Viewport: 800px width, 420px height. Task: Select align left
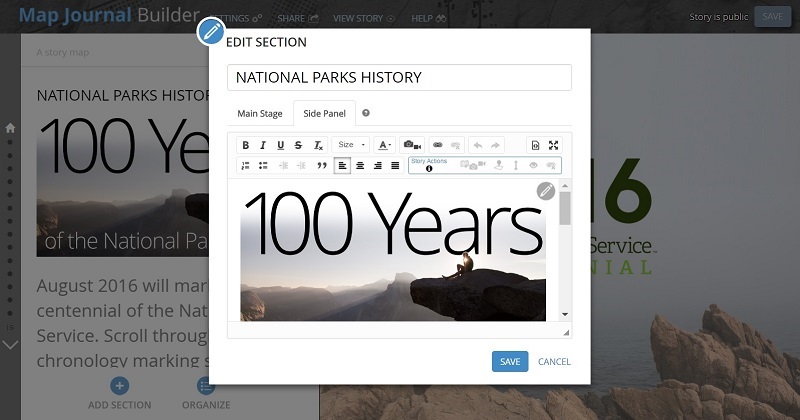342,165
